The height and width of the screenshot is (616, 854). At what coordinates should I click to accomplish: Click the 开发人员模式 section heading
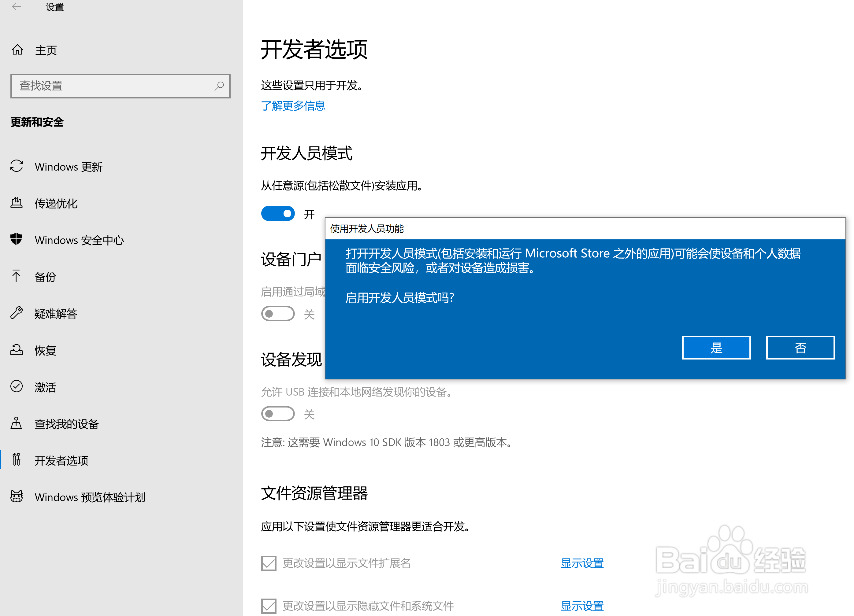click(306, 153)
